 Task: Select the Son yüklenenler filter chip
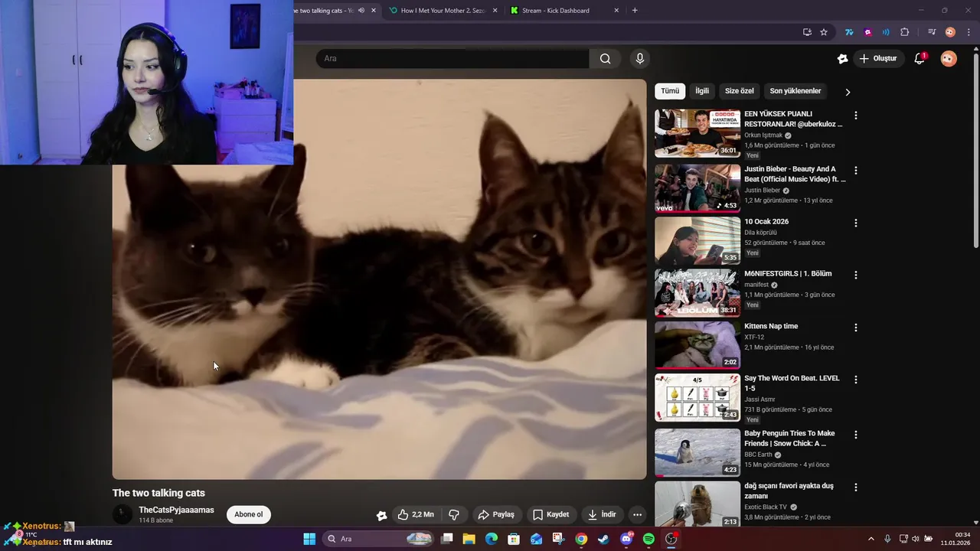795,91
